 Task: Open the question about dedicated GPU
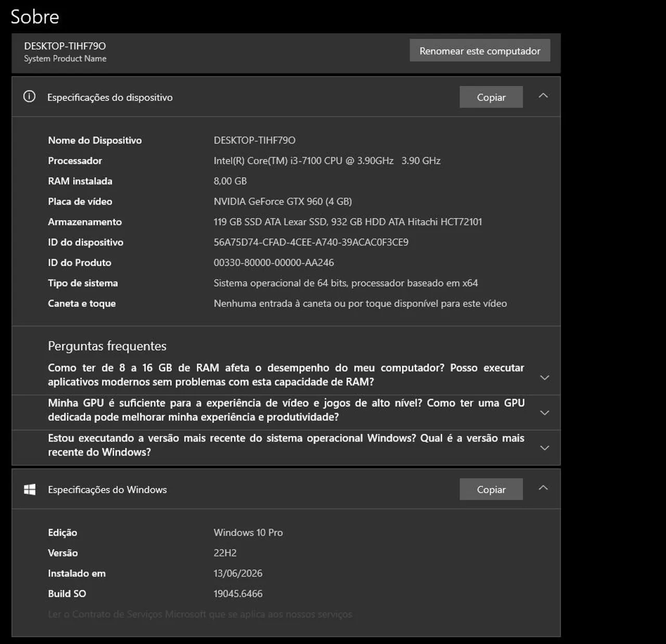tap(286, 410)
